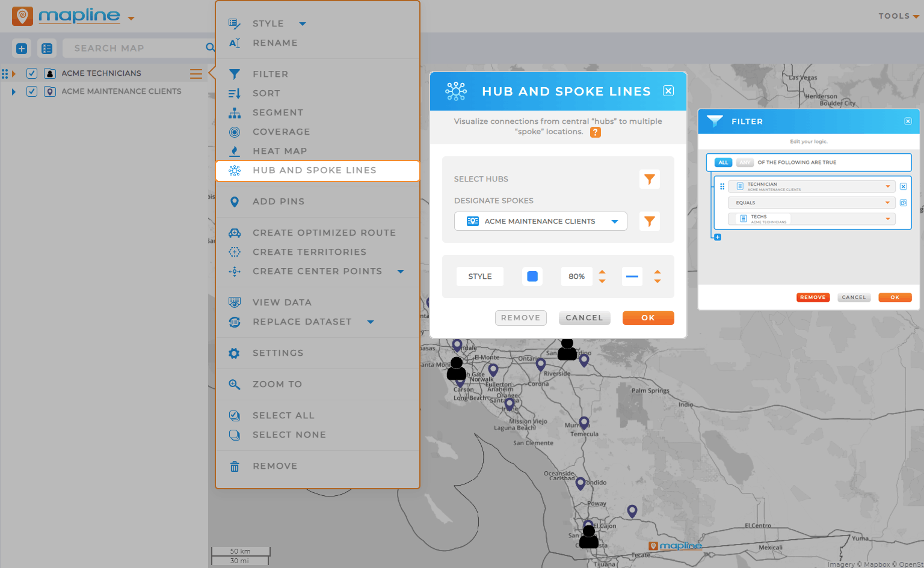Grab the Acme Technicians drag handle
This screenshot has height=568, width=924.
(x=5, y=74)
